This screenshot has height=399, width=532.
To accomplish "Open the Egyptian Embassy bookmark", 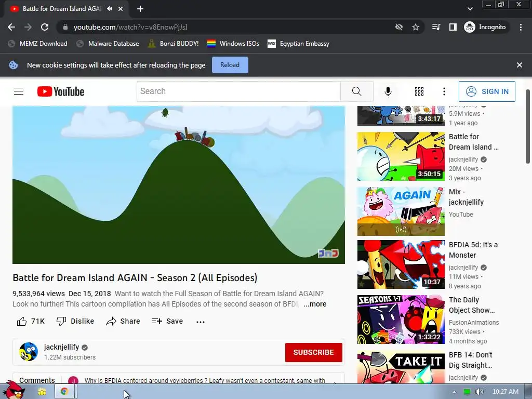I will pyautogui.click(x=299, y=44).
